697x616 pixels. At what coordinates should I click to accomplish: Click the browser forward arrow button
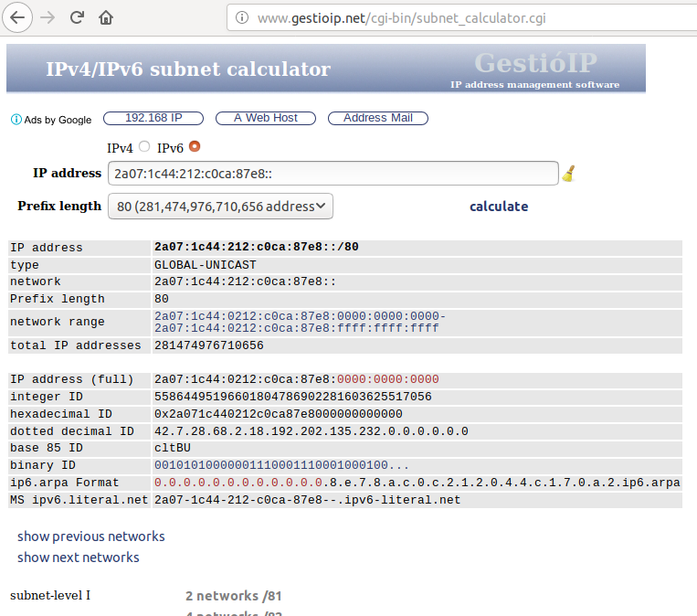tap(48, 16)
